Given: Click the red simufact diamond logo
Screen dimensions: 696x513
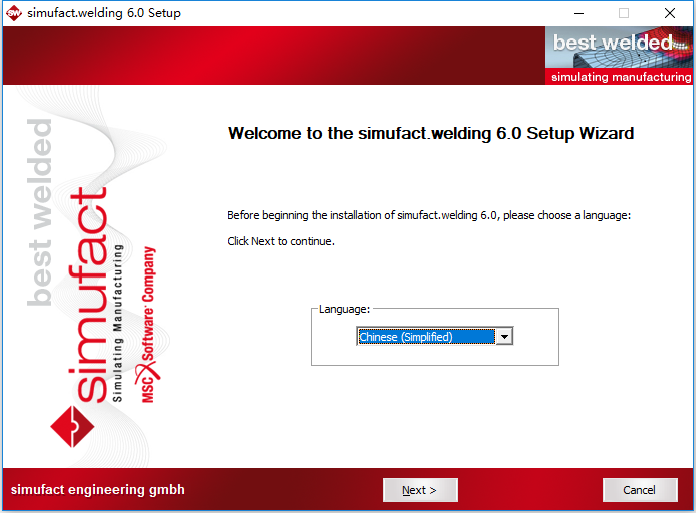Looking at the screenshot, I should (x=72, y=426).
